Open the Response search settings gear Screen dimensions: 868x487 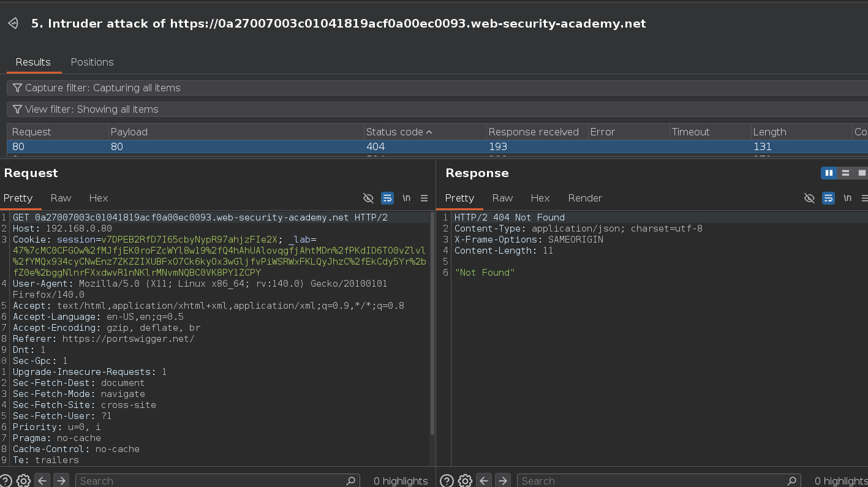(465, 481)
